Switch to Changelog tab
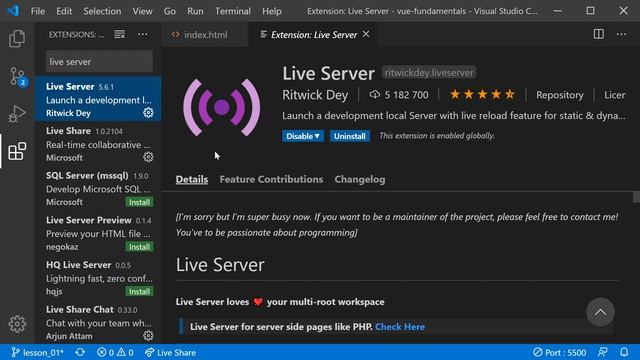Screen dimensions: 640x360 (x=360, y=179)
